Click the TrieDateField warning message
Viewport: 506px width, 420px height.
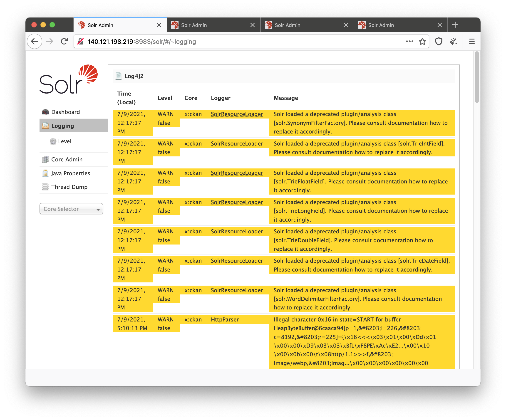click(362, 265)
